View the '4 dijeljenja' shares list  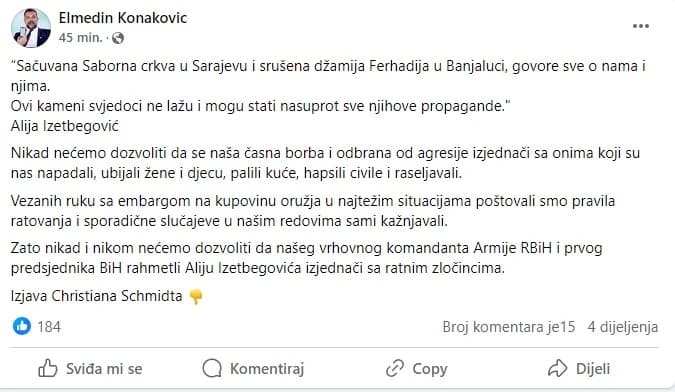point(622,327)
